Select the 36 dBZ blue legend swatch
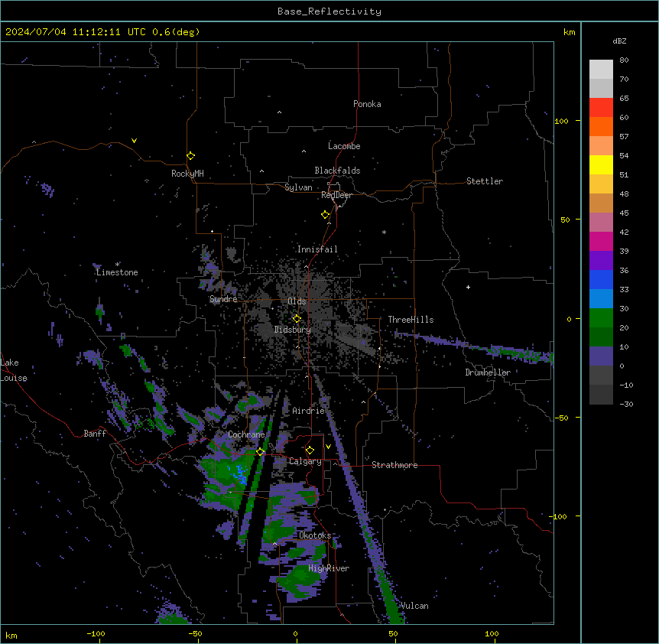Screen dimensions: 659x644 tap(601, 279)
